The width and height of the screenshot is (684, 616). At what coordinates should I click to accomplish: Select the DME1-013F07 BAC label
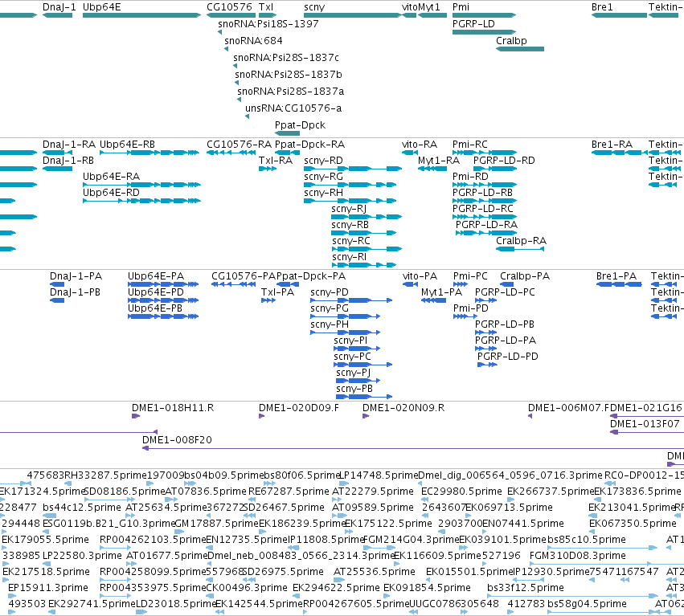click(x=645, y=424)
